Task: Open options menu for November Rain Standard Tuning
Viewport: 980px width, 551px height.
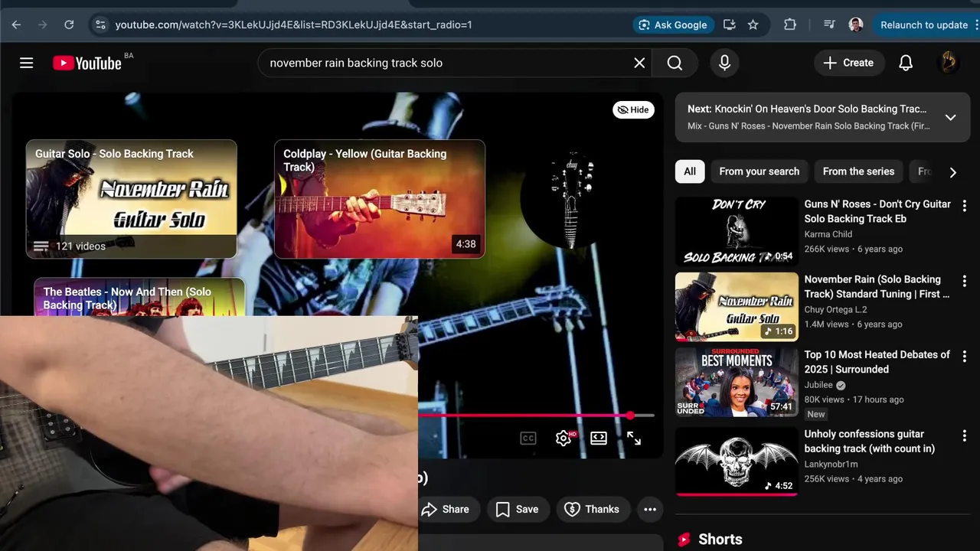Action: point(965,281)
